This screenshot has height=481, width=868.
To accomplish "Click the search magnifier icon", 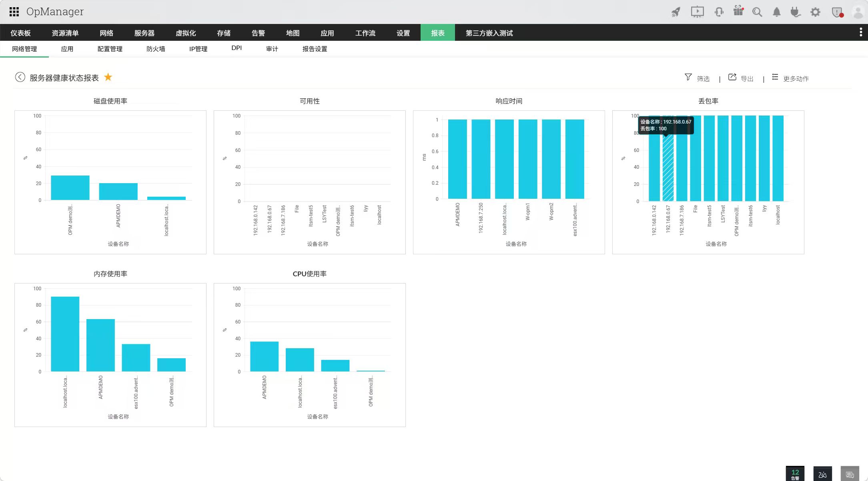I will click(757, 12).
